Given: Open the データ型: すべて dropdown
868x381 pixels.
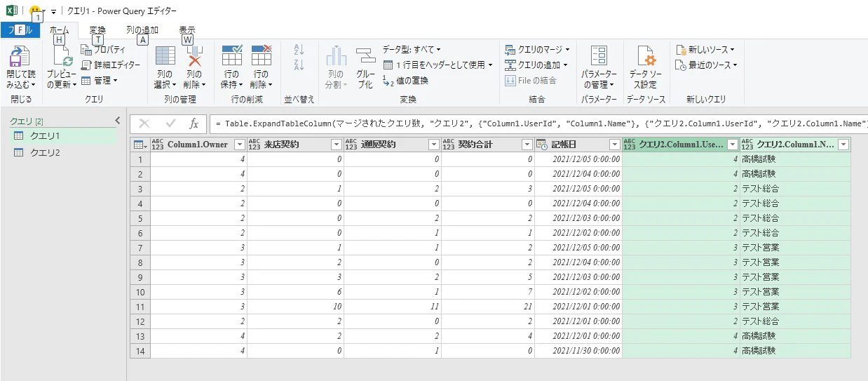Looking at the screenshot, I should (x=412, y=50).
